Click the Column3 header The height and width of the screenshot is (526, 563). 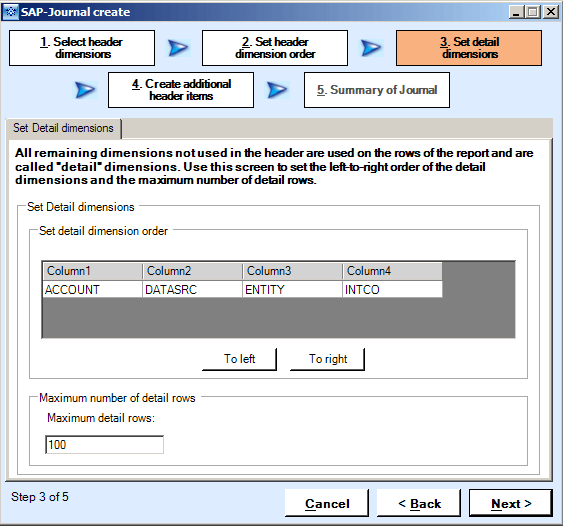click(292, 271)
